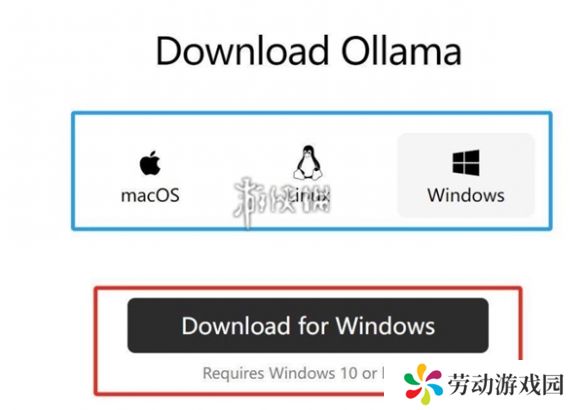
Task: Click the word 'Download' on the dark button
Action: coord(236,326)
